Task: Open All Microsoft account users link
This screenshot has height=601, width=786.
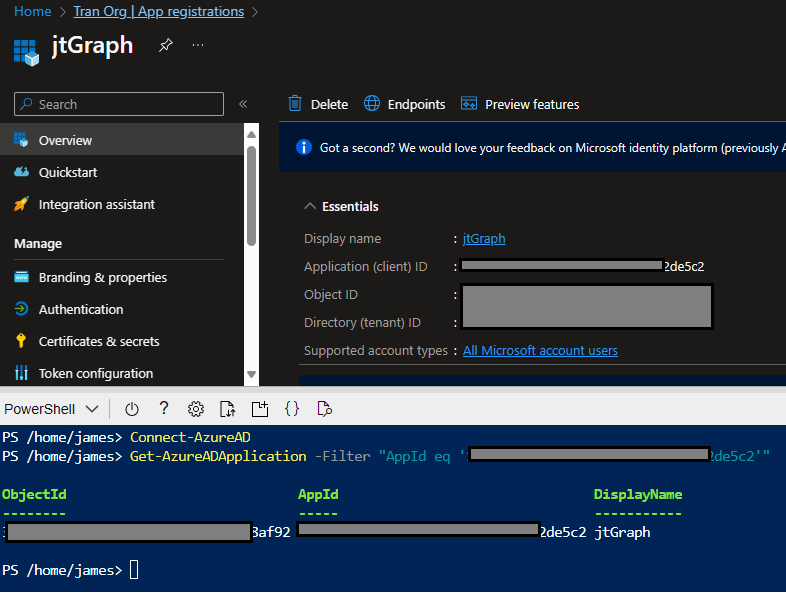Action: click(540, 351)
